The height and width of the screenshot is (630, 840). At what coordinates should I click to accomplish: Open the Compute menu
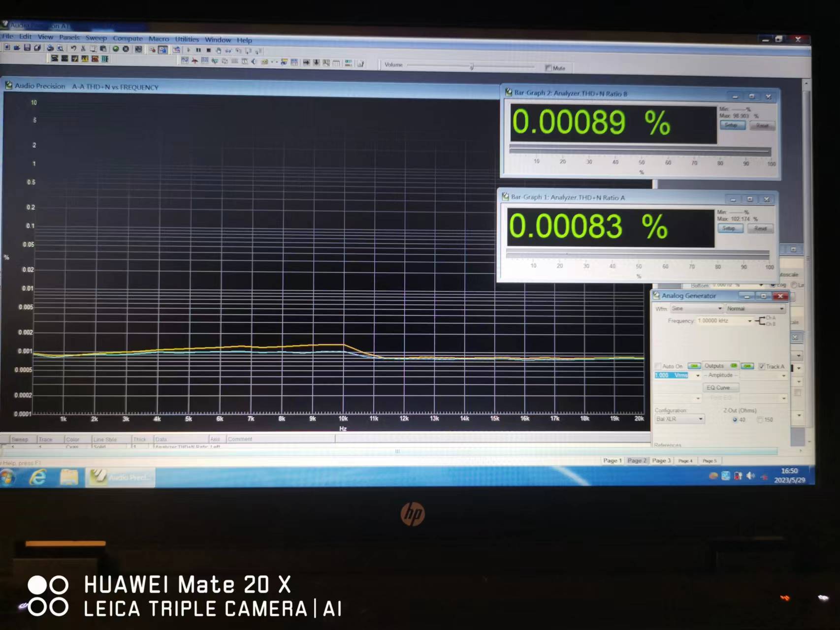click(x=128, y=38)
